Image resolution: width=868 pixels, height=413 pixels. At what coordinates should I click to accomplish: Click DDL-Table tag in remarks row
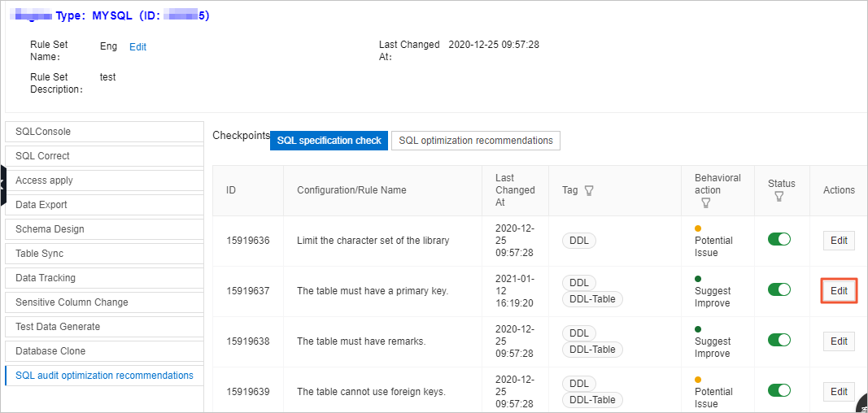[592, 350]
